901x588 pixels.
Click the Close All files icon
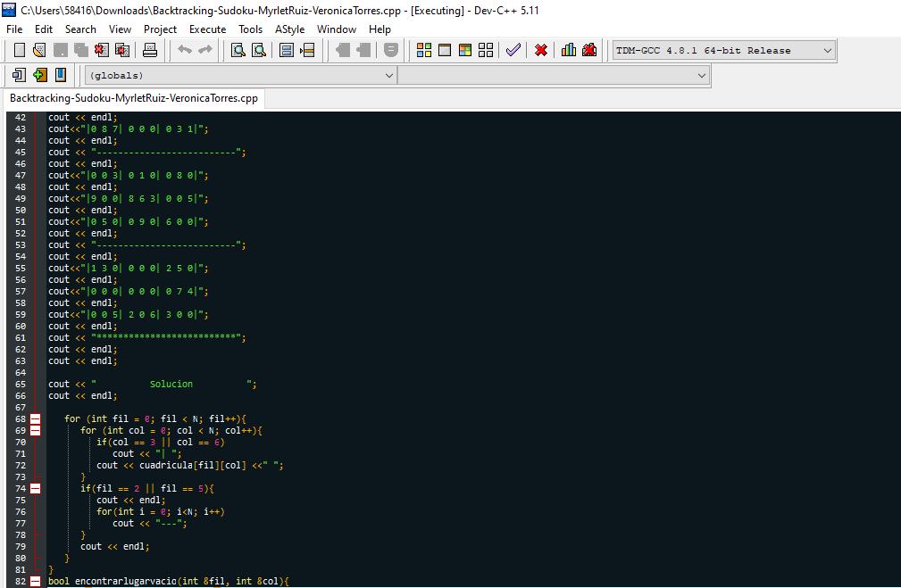pos(122,51)
